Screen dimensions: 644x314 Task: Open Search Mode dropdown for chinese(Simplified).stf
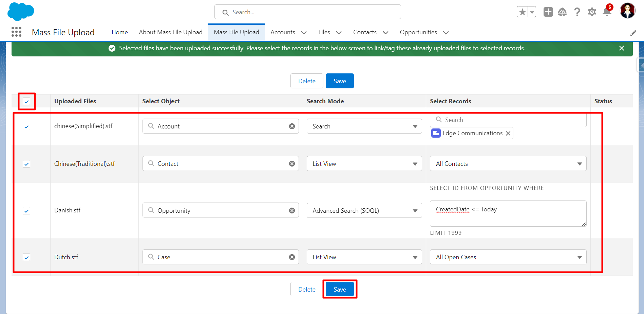364,126
